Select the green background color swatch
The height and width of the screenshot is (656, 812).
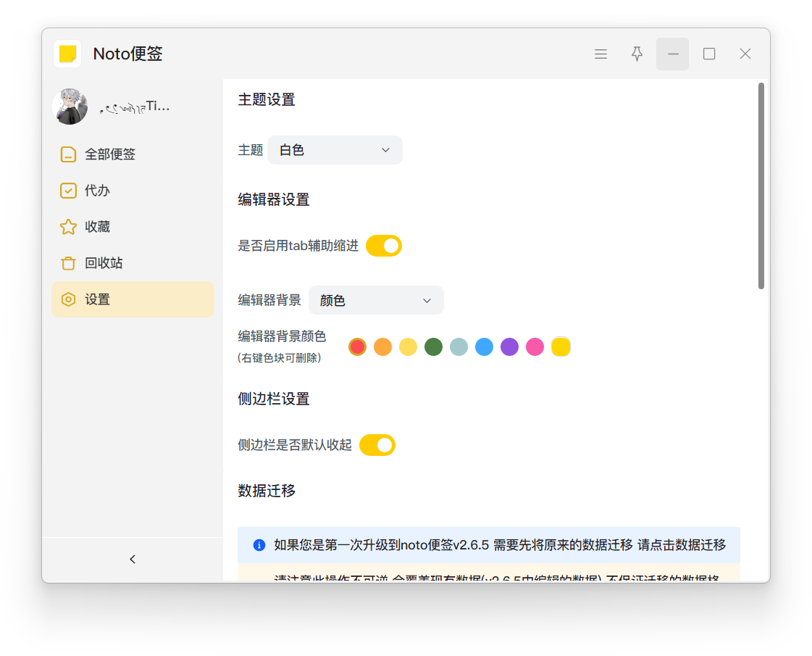click(x=433, y=347)
